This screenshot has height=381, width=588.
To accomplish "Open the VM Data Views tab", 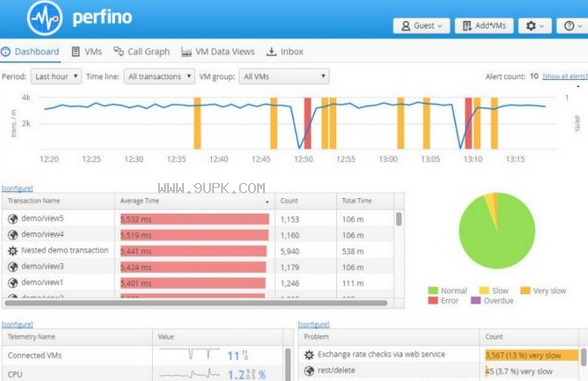I will 218,52.
